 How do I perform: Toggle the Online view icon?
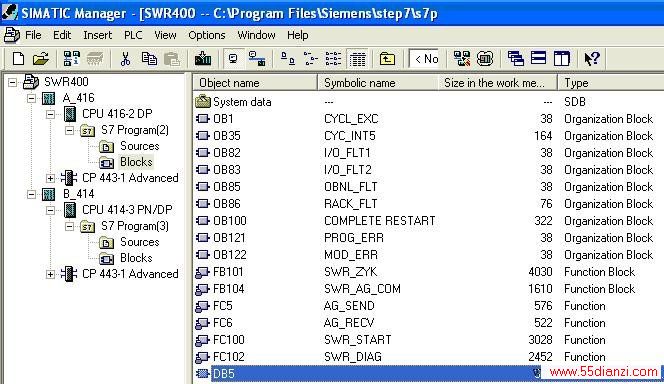pyautogui.click(x=233, y=58)
